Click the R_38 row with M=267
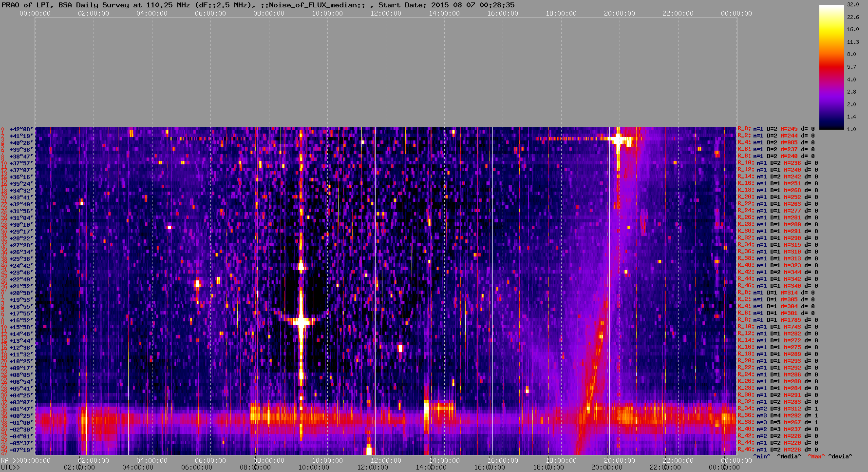 (778, 423)
